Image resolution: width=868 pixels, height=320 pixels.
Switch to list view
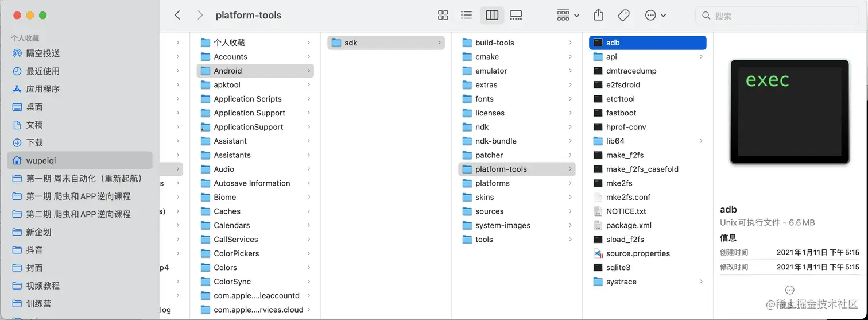(x=466, y=16)
